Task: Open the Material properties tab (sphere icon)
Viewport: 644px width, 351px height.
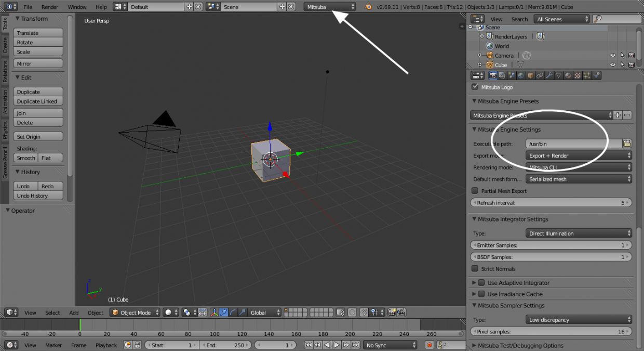Action: [568, 75]
